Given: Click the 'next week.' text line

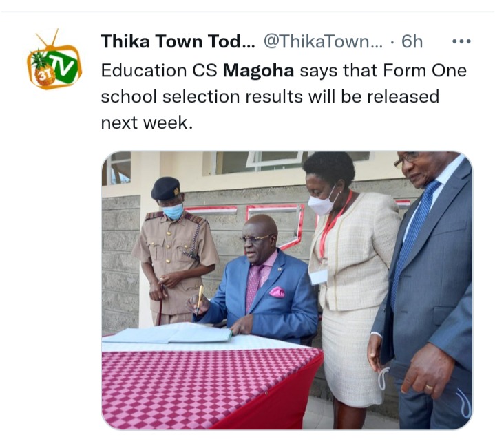Looking at the screenshot, I should coord(147,122).
